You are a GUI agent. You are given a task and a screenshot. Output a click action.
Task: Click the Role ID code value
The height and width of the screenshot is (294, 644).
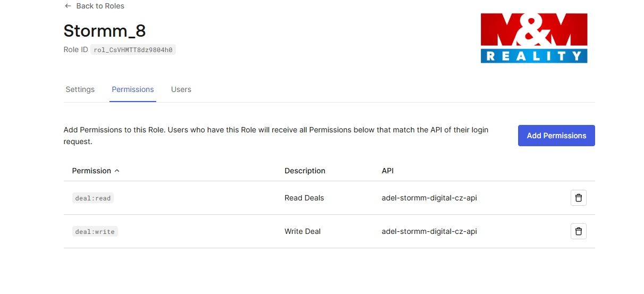coord(133,50)
